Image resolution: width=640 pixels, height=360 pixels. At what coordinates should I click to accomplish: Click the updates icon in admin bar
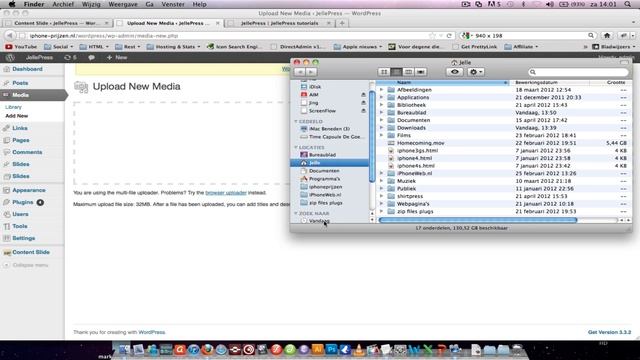pos(70,58)
